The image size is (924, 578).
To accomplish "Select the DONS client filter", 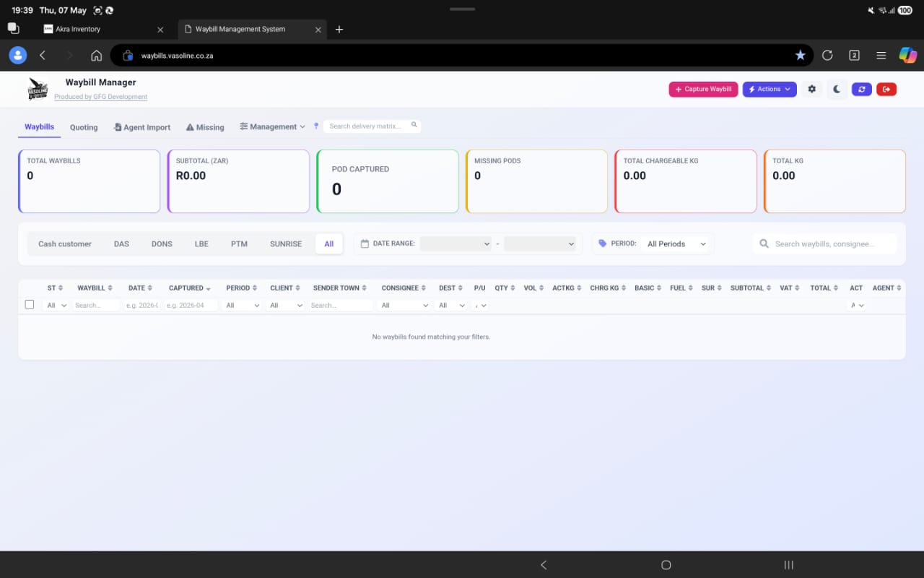I will click(x=162, y=243).
